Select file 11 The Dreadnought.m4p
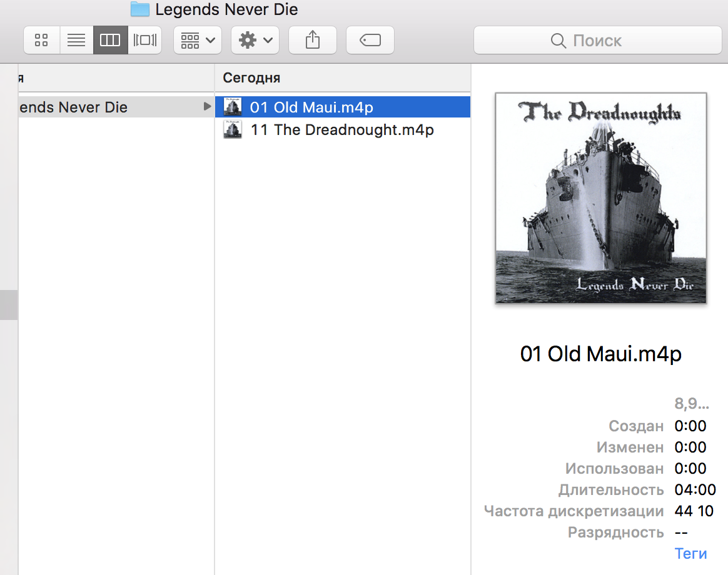728x575 pixels. (343, 130)
